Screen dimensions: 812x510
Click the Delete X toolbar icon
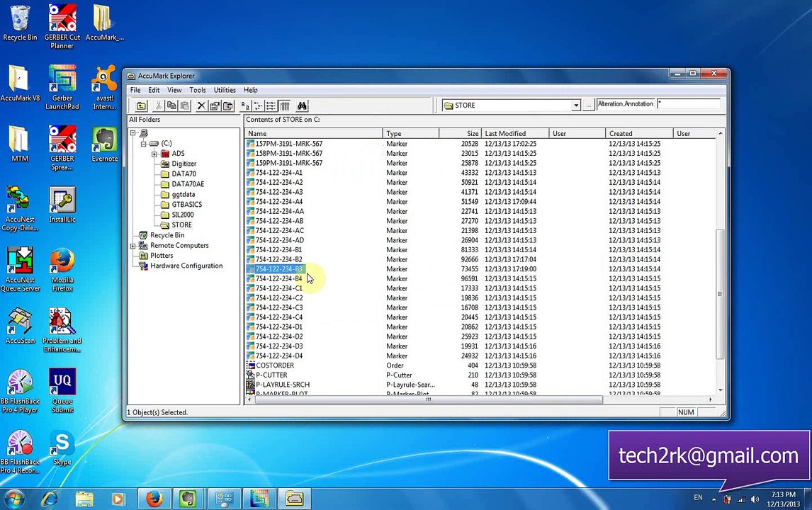pos(201,106)
